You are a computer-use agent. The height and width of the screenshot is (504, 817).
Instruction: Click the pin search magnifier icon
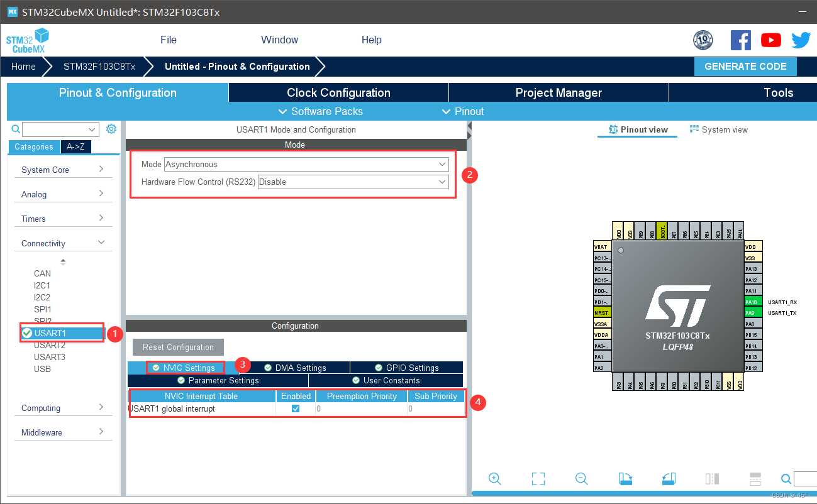786,479
